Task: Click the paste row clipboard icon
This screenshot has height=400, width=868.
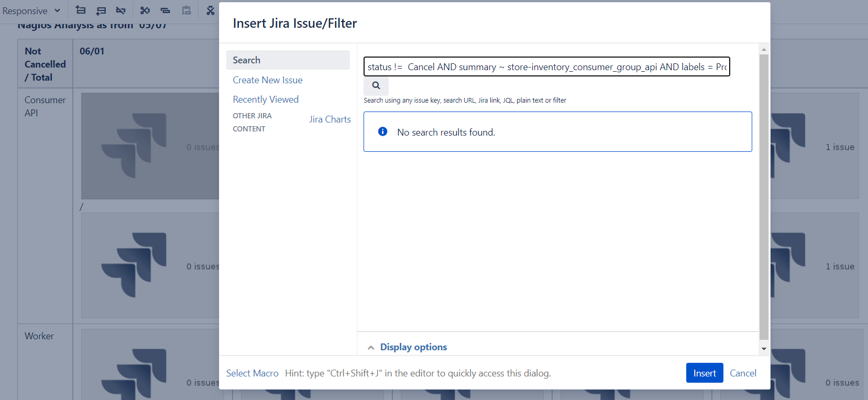Action: [x=186, y=10]
